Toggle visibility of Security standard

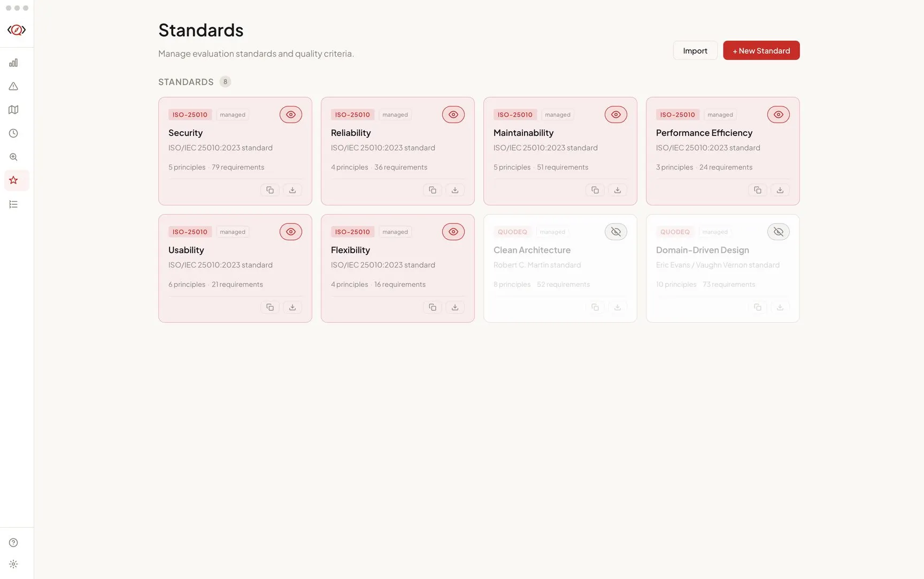click(291, 115)
